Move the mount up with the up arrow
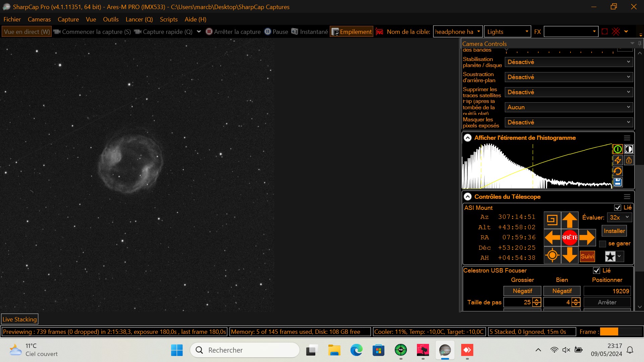 click(570, 220)
